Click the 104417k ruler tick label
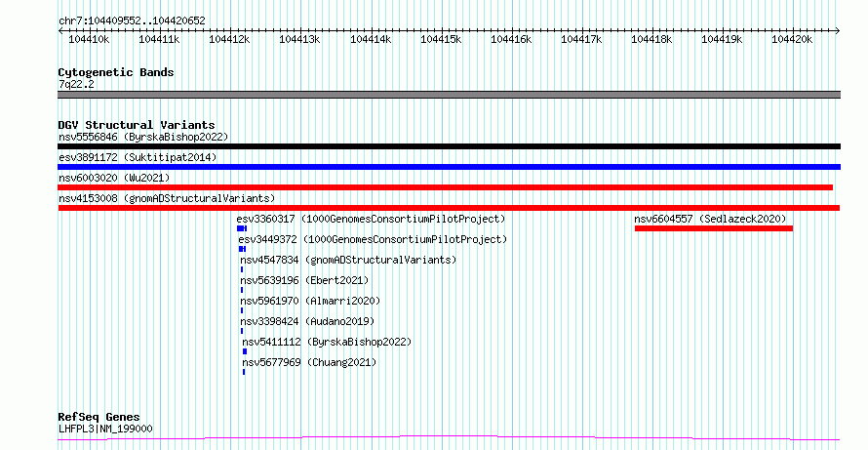Viewport: 868px width, 450px height. pos(582,39)
